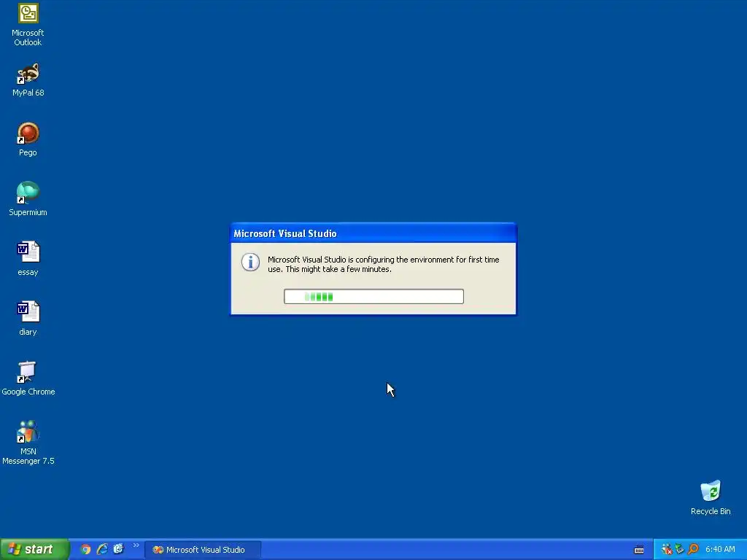This screenshot has width=747, height=560.
Task: Select the Pego desktop shortcut
Action: [x=28, y=139]
